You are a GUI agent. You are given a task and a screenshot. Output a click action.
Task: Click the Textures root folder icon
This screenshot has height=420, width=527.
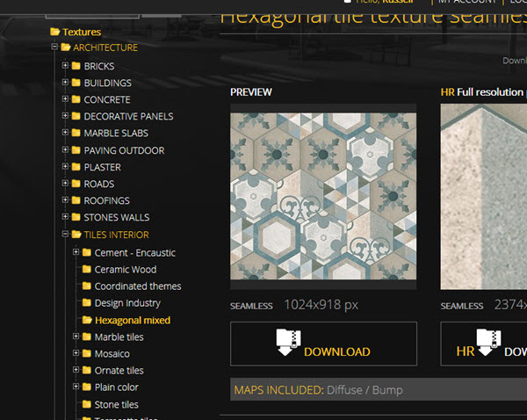(55, 32)
